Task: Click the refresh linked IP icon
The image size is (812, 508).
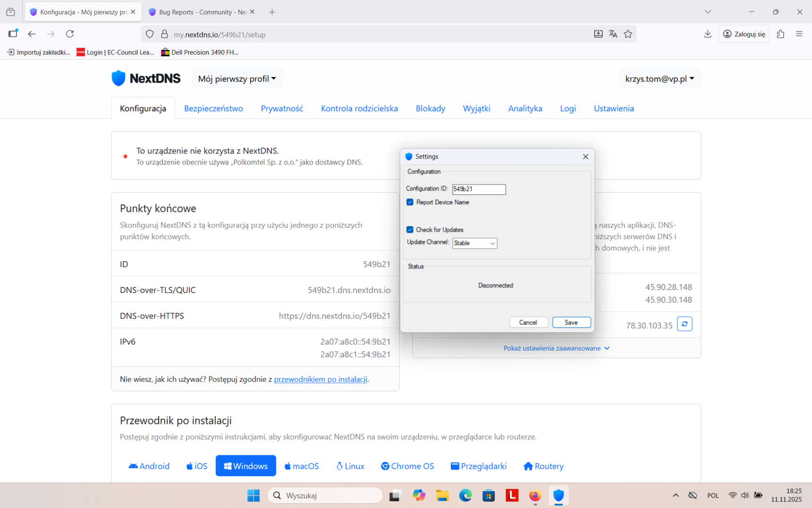Action: pos(684,324)
